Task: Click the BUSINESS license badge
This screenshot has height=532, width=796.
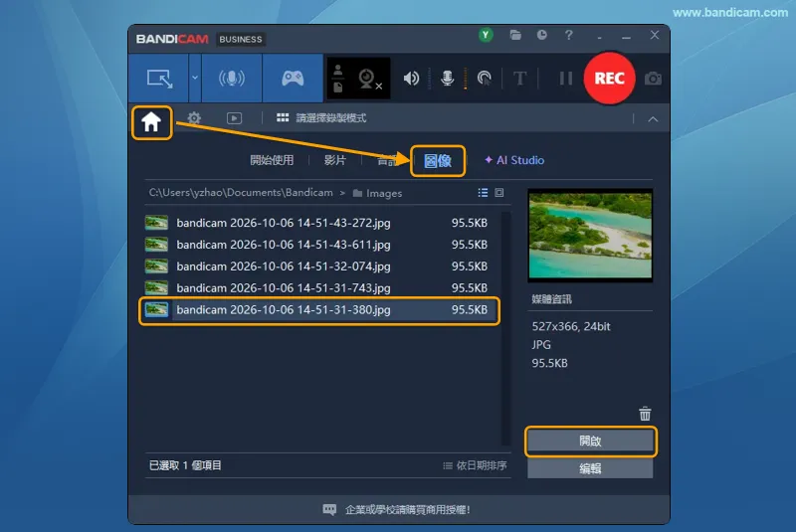Action: pyautogui.click(x=241, y=39)
